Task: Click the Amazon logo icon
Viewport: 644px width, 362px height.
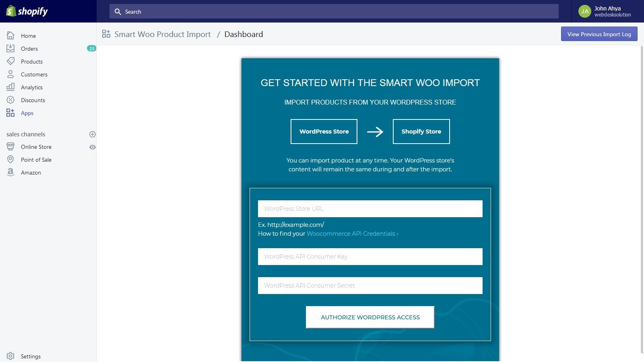Action: 10,172
